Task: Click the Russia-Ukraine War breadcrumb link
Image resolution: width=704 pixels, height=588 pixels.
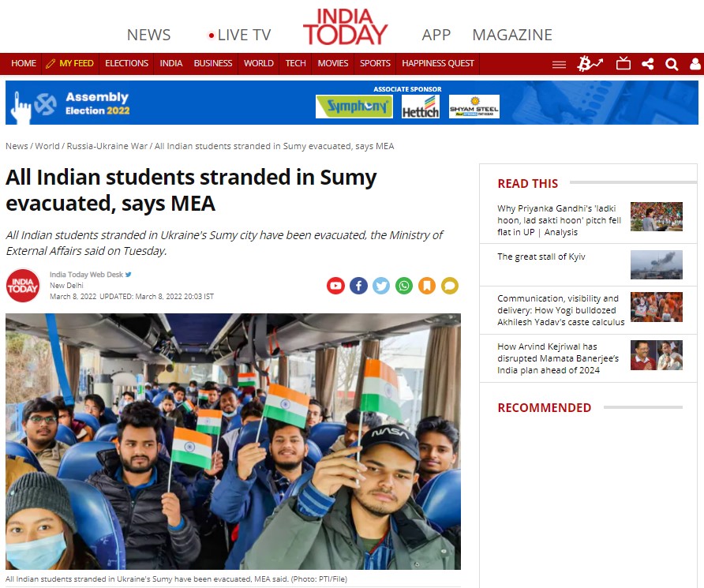Action: pos(107,146)
